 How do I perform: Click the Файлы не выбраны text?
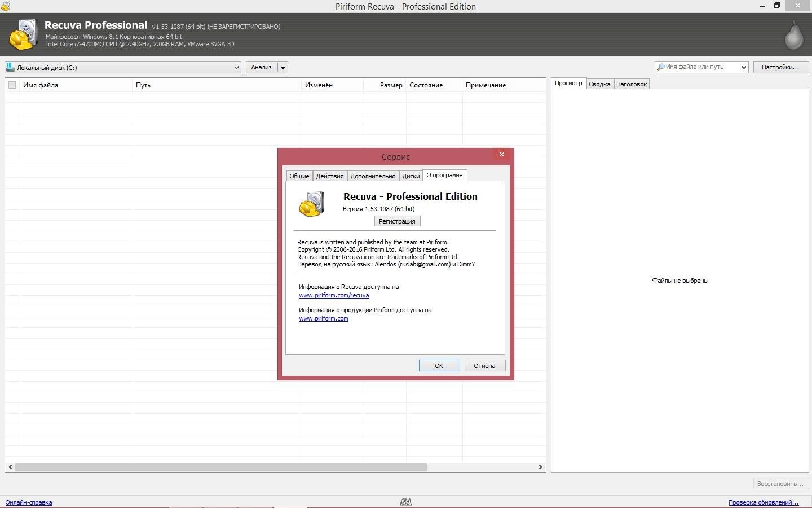[x=680, y=281]
